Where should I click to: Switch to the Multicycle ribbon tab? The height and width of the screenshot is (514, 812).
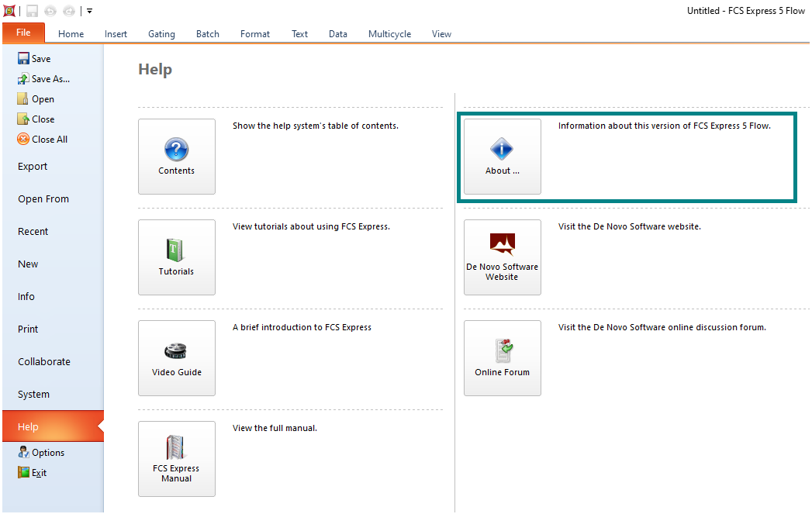(x=389, y=34)
